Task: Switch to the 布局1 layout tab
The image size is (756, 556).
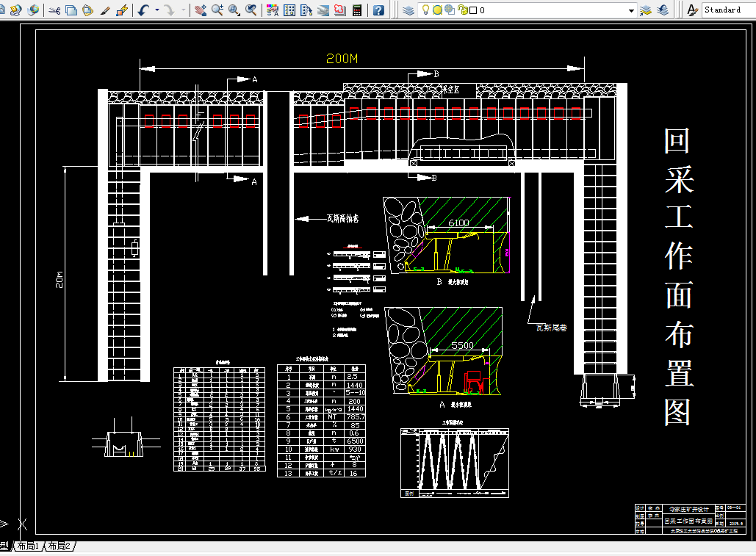Action: 28,546
